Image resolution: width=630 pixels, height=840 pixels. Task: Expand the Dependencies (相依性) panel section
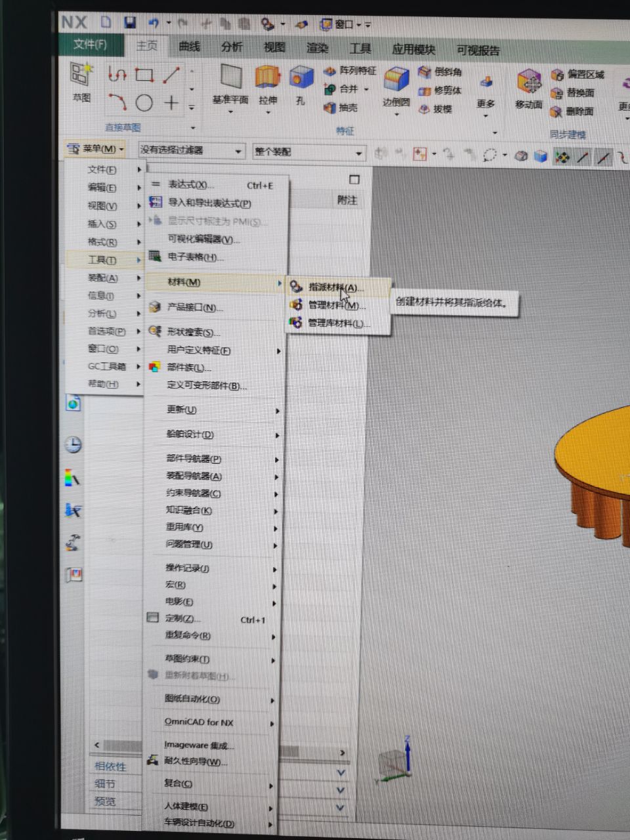(x=110, y=766)
